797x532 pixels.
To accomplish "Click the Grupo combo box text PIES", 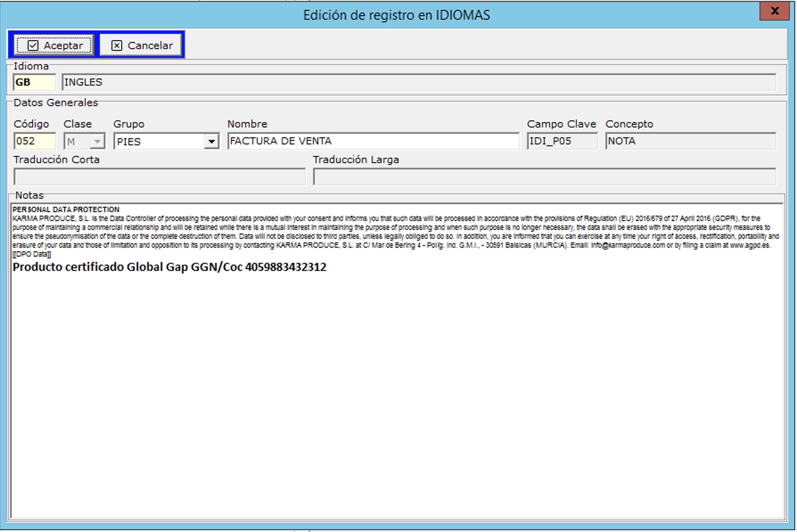I will coord(158,142).
